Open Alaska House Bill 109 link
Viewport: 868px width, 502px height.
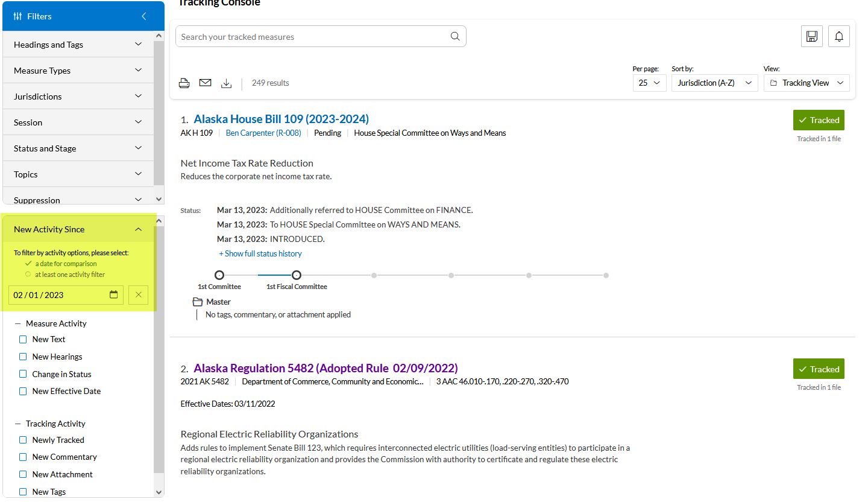pos(281,119)
